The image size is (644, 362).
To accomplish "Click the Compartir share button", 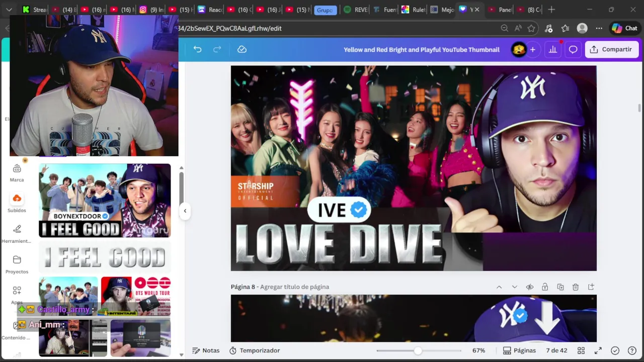I will click(611, 49).
